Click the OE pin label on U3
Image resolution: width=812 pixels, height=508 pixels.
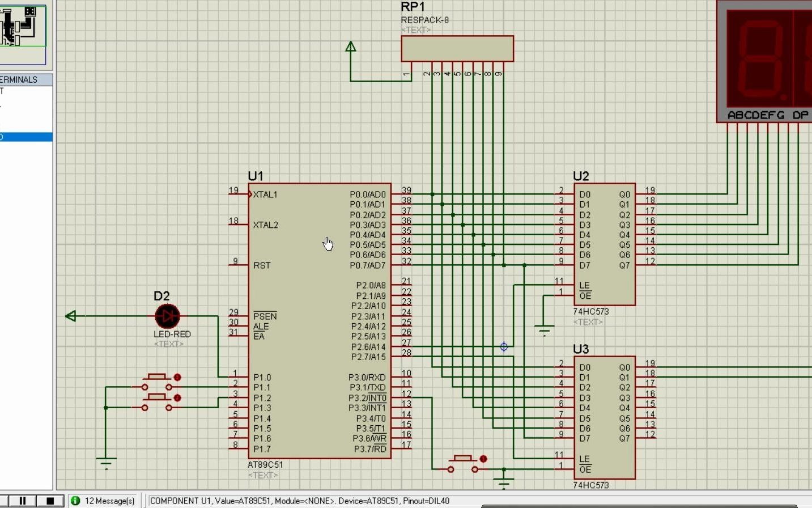pos(585,469)
